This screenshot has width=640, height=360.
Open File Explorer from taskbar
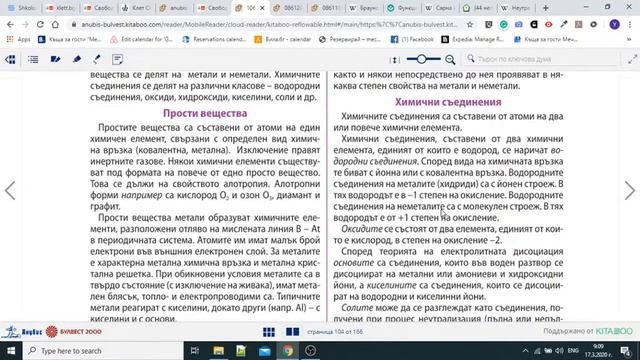[218, 351]
